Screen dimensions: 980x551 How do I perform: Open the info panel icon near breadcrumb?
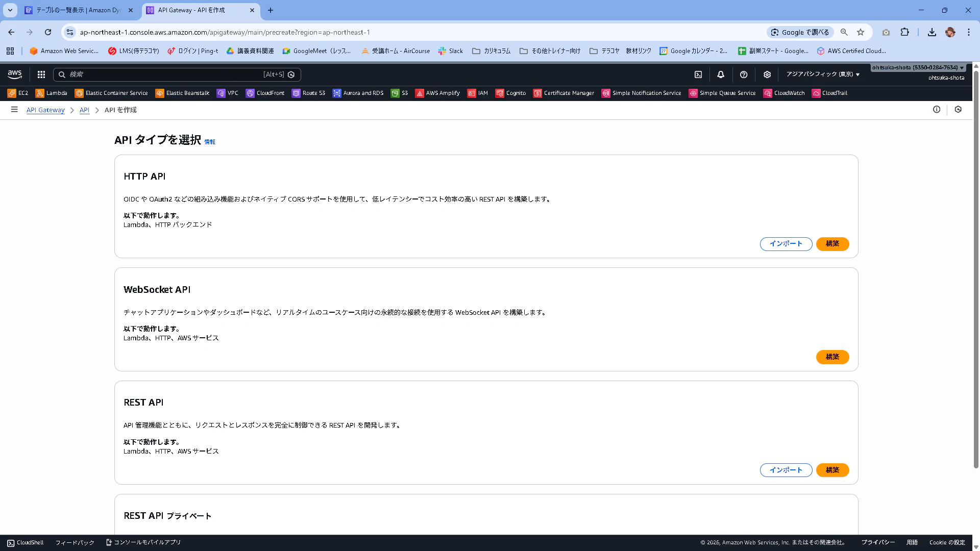(x=937, y=110)
